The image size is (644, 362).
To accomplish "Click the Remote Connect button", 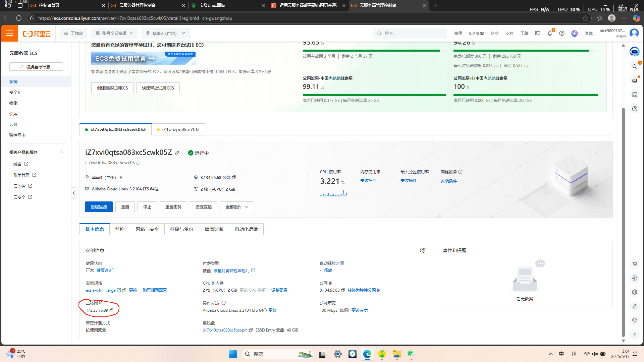I will (99, 207).
